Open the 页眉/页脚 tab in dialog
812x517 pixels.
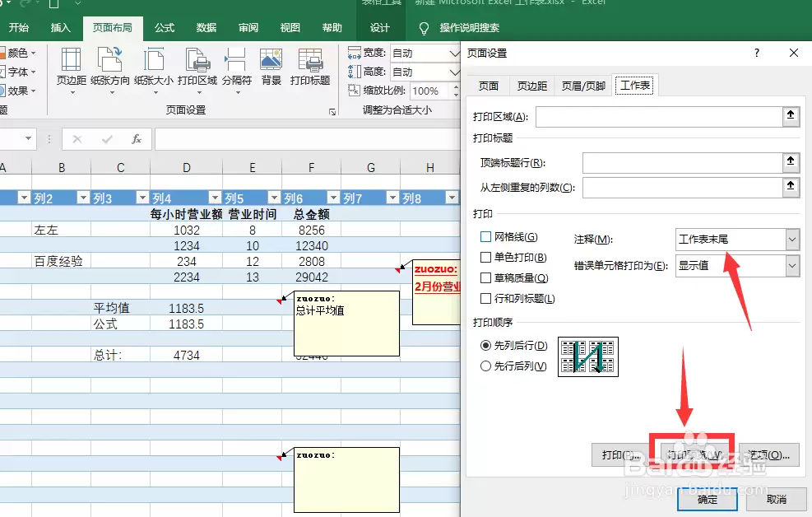[583, 86]
